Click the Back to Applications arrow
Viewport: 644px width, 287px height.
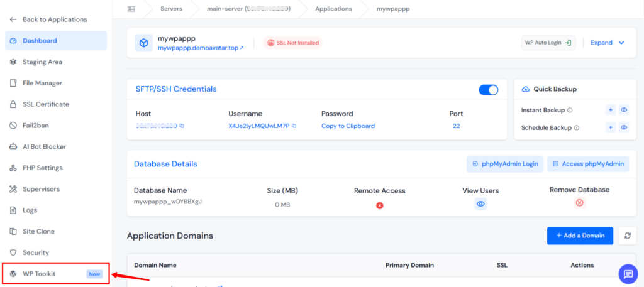click(13, 19)
